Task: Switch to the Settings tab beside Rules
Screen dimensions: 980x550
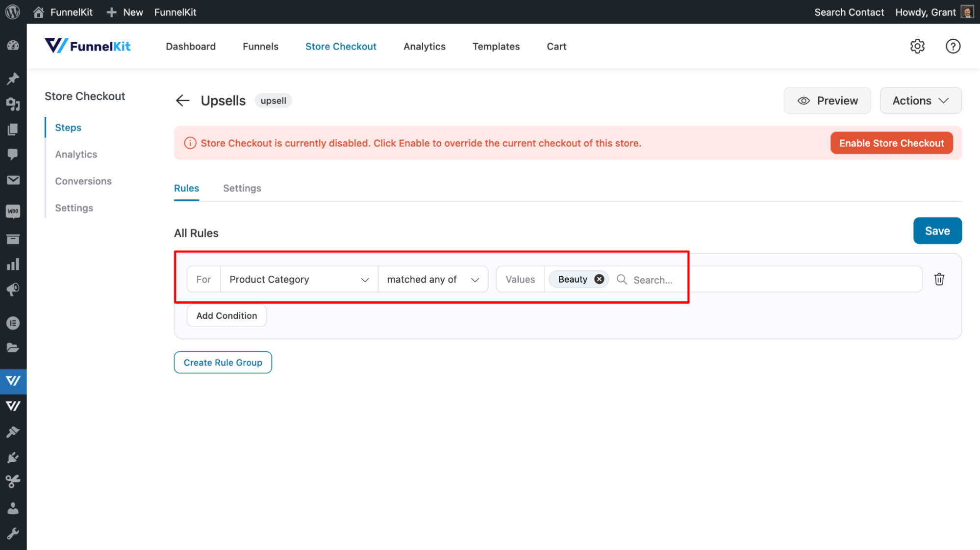Action: click(x=242, y=188)
